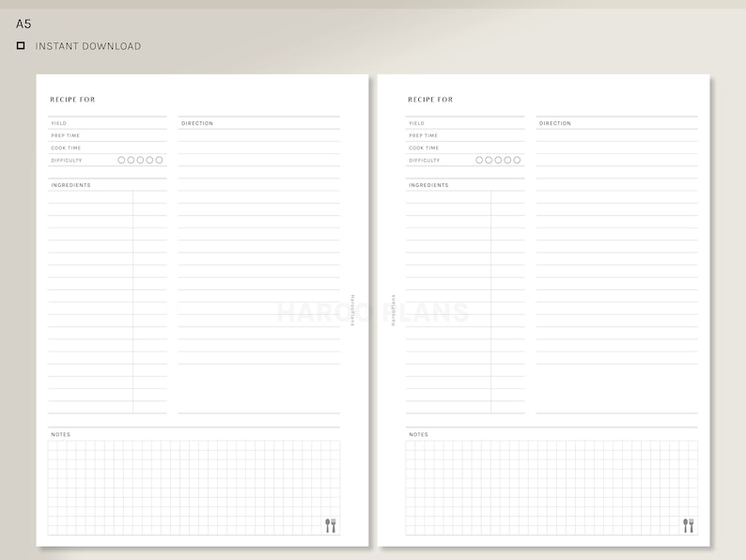Click the 'DIFFICULTY' label on left page
The image size is (746, 560).
[x=67, y=161]
